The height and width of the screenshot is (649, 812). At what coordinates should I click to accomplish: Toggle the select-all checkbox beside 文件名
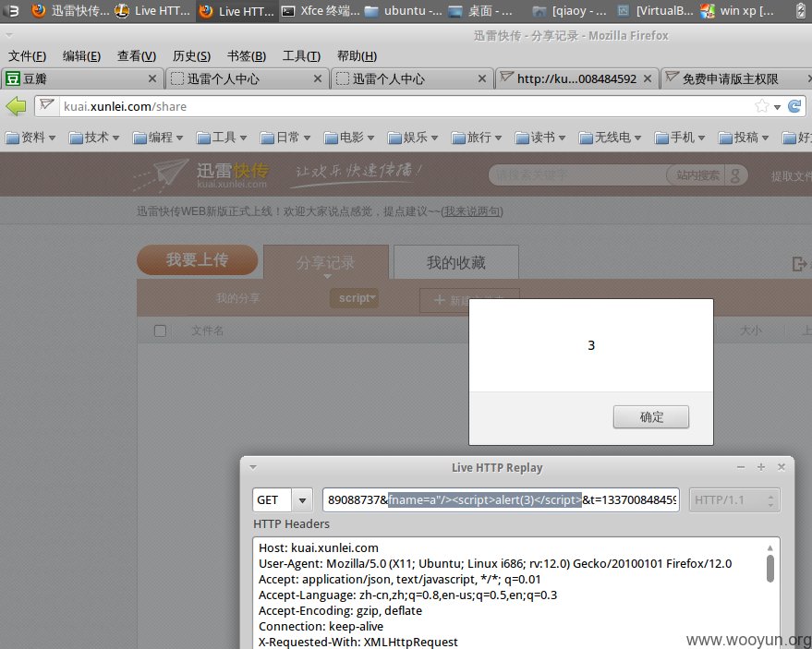point(160,331)
